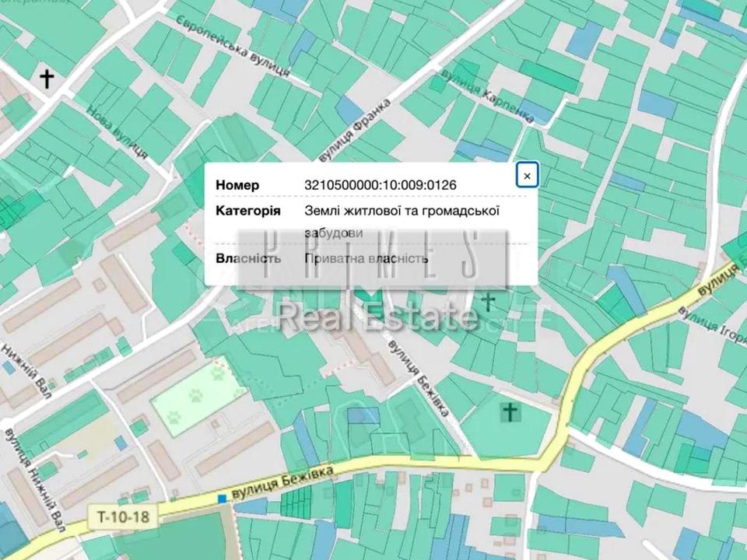Click the faded cross icon right of the popup
This screenshot has height=560, width=747.
click(489, 301)
